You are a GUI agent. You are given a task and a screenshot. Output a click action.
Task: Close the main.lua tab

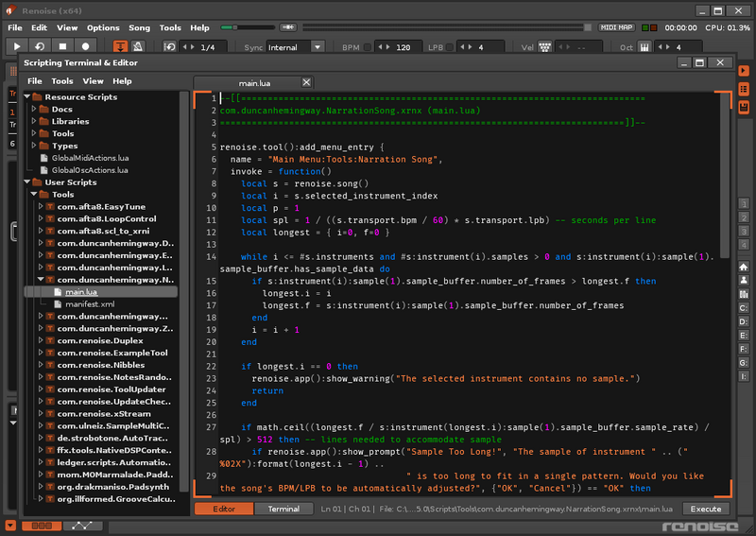click(x=305, y=82)
